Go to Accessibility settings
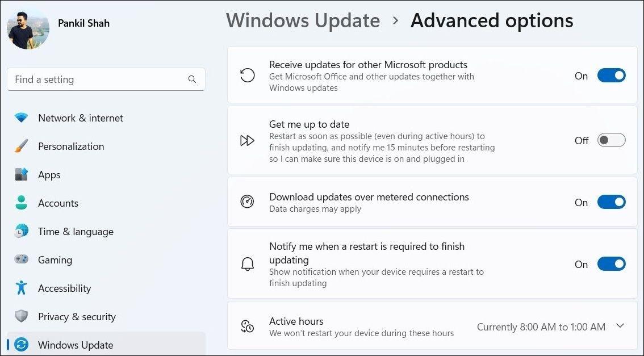644x356 pixels. (x=106, y=288)
